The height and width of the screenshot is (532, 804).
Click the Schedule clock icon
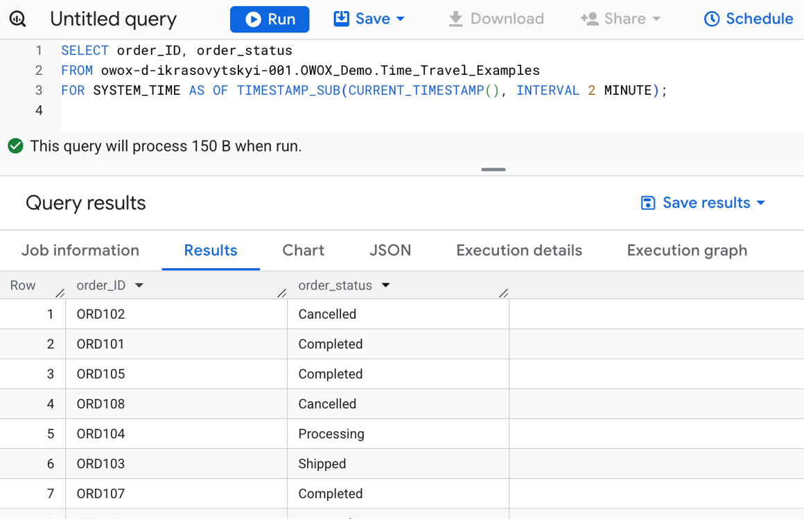click(x=712, y=19)
